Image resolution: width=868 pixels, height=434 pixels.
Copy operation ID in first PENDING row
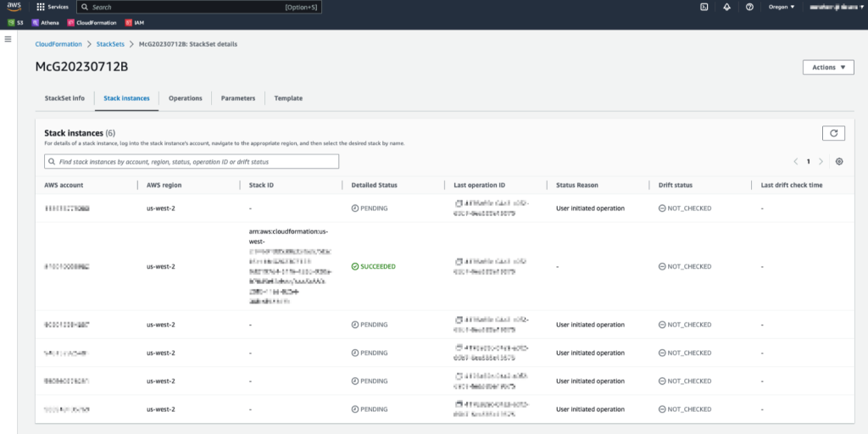[459, 203]
